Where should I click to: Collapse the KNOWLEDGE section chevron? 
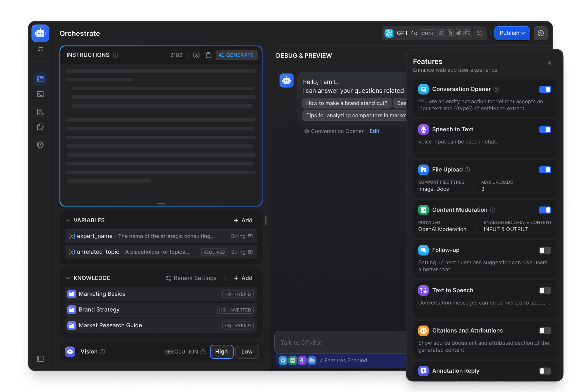68,278
